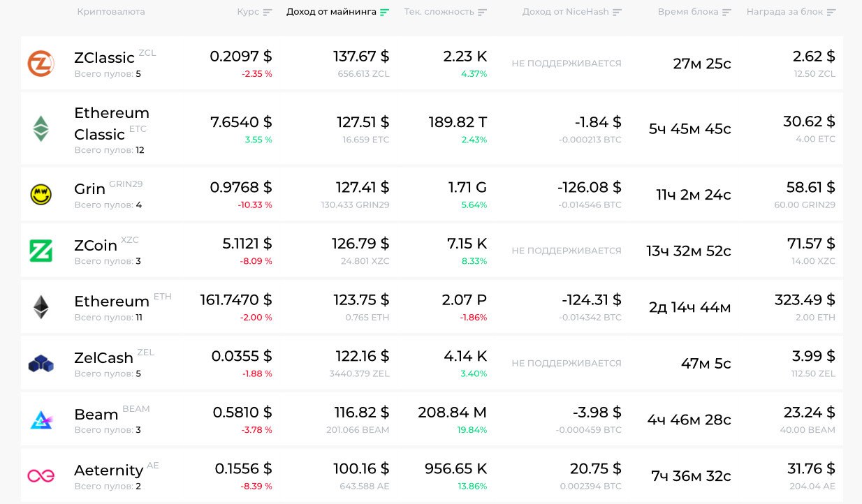
Task: Click the sort icon beside Награда за блок
Action: [x=831, y=13]
